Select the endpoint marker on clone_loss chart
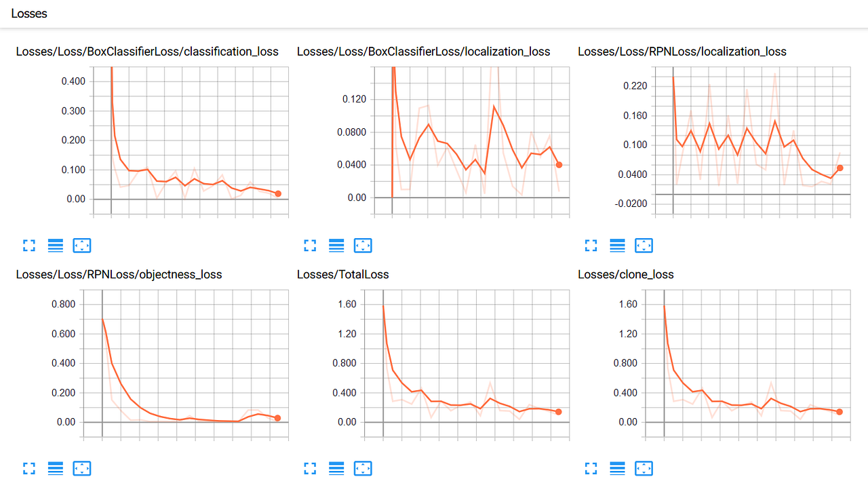Viewport: 868px width, 492px height. (x=839, y=411)
